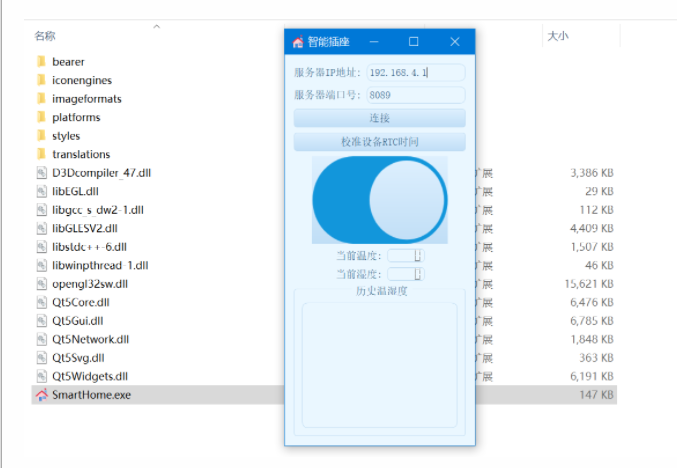Select the libgcc_s_dw2-1.dll file name
The width and height of the screenshot is (677, 468).
click(98, 210)
